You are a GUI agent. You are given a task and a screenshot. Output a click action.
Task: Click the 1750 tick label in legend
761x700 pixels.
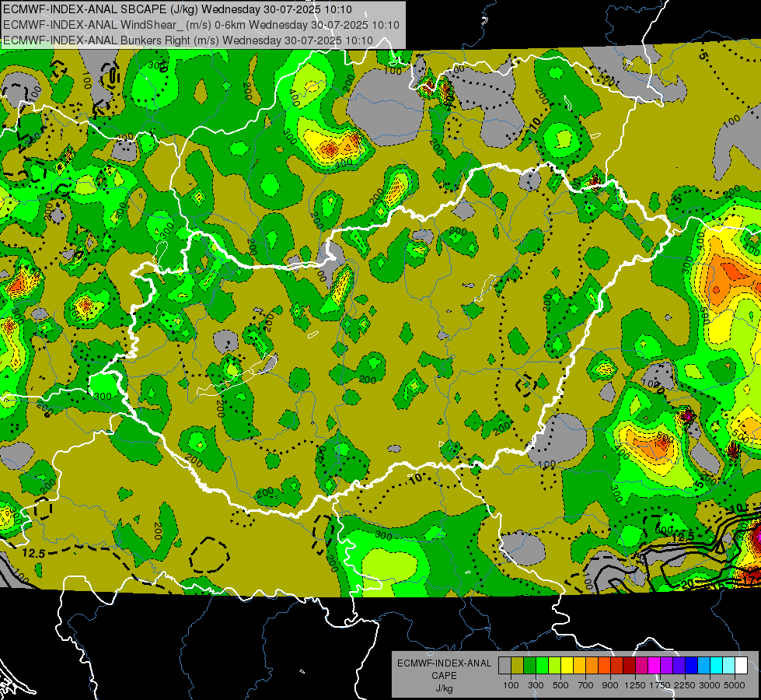click(x=660, y=685)
